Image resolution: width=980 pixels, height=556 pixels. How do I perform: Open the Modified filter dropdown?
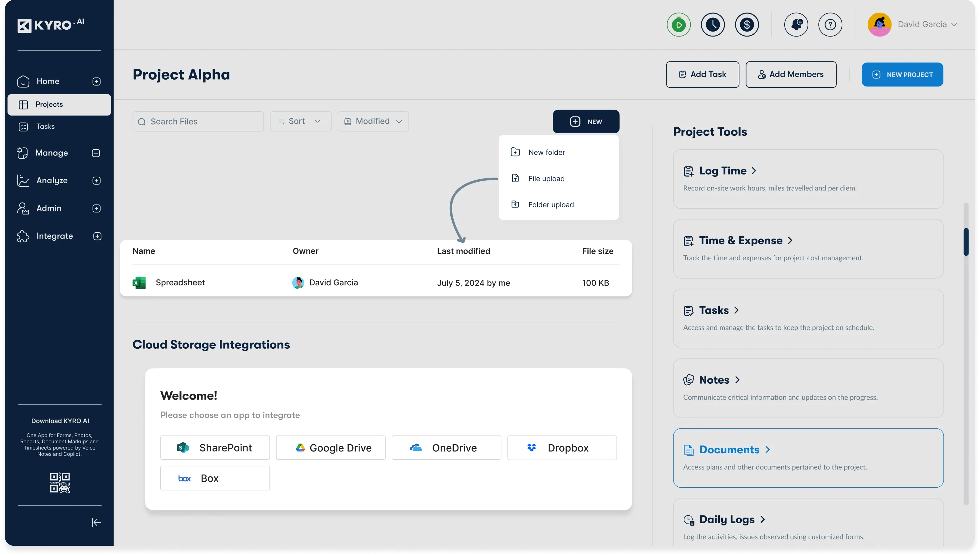(373, 121)
